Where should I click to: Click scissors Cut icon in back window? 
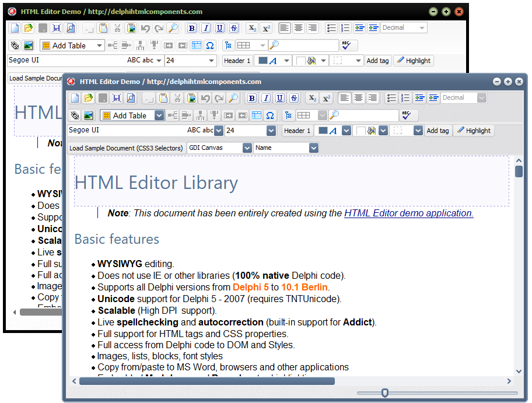pos(117,28)
